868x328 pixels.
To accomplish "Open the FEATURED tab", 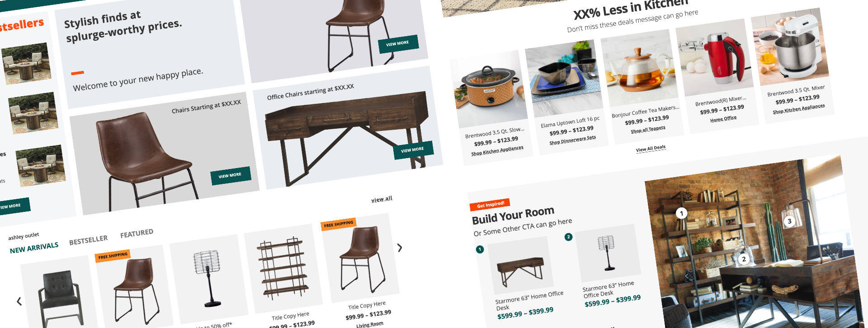I will pos(137,233).
